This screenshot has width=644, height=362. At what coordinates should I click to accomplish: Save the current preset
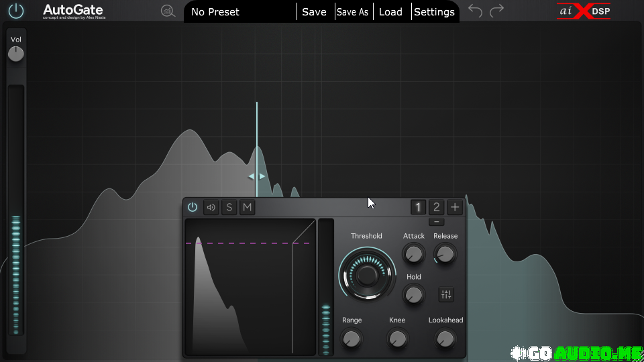pos(314,12)
